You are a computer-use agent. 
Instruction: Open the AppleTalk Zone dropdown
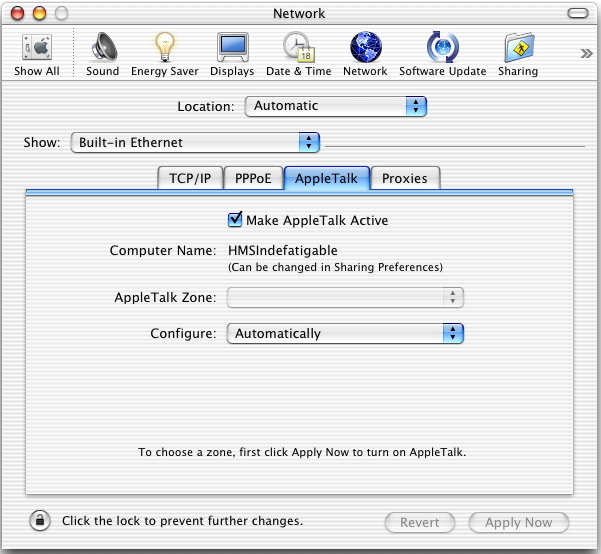(345, 298)
